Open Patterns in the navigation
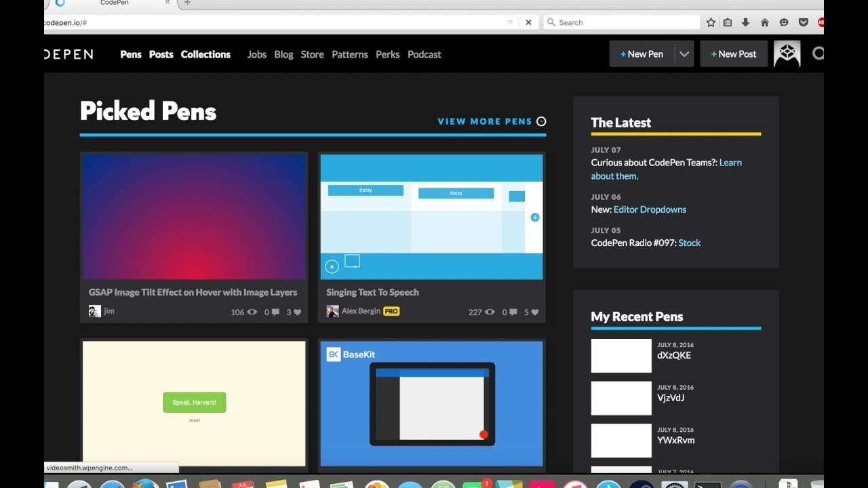 click(x=350, y=54)
